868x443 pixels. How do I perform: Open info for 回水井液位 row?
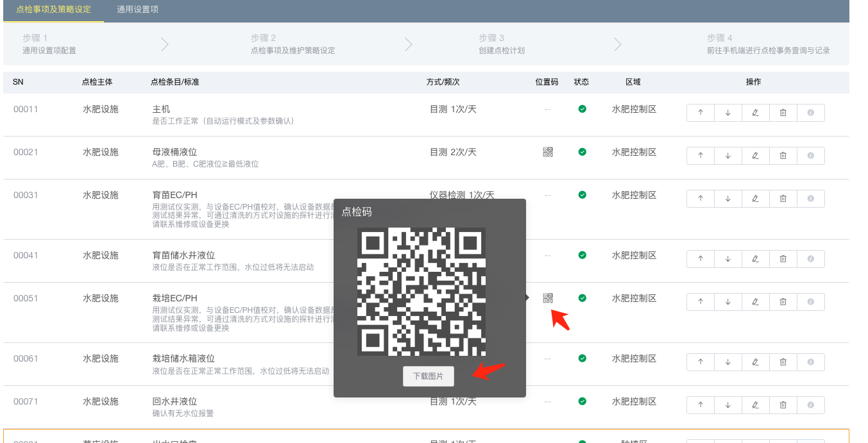click(x=811, y=405)
